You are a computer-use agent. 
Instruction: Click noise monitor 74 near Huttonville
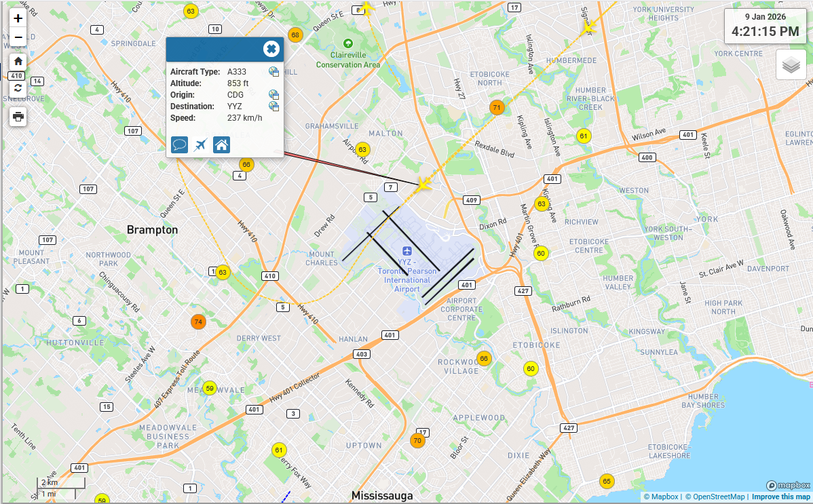[198, 322]
